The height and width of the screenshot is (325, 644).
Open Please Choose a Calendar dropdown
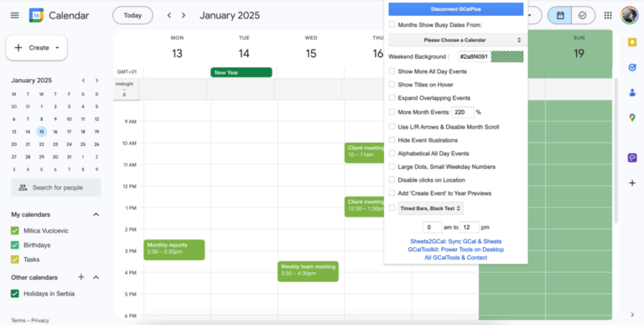point(456,40)
